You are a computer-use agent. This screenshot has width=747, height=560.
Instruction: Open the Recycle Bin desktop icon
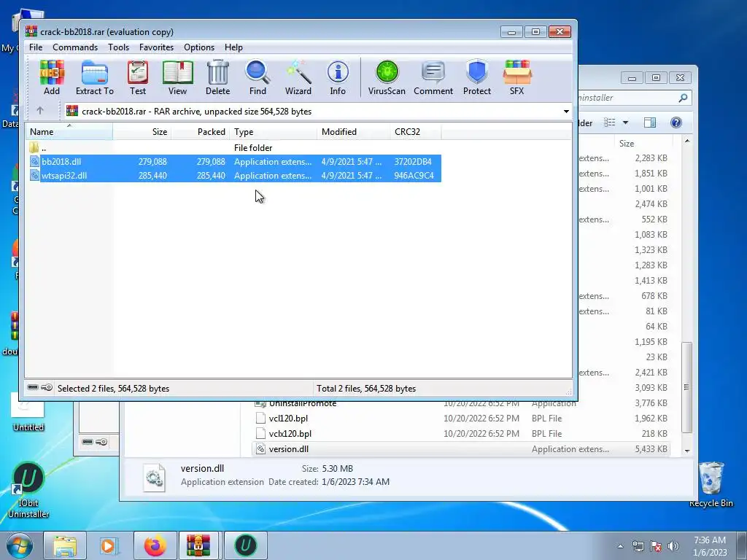pos(711,484)
